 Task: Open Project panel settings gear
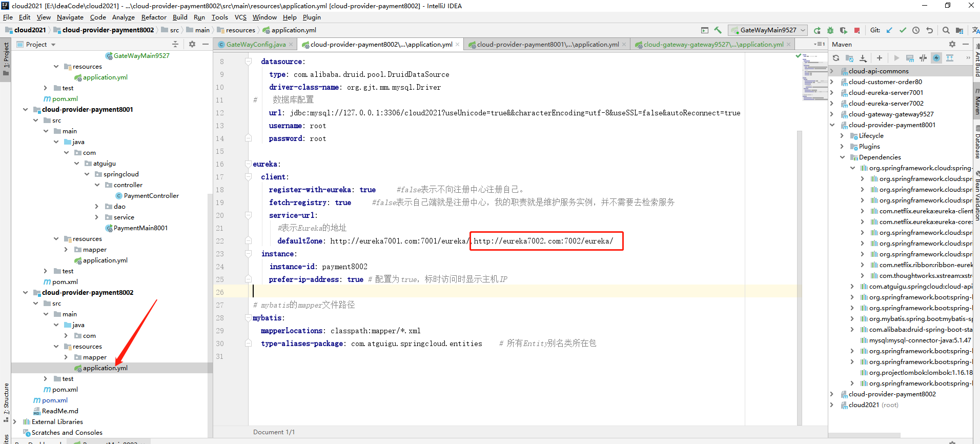pyautogui.click(x=192, y=44)
